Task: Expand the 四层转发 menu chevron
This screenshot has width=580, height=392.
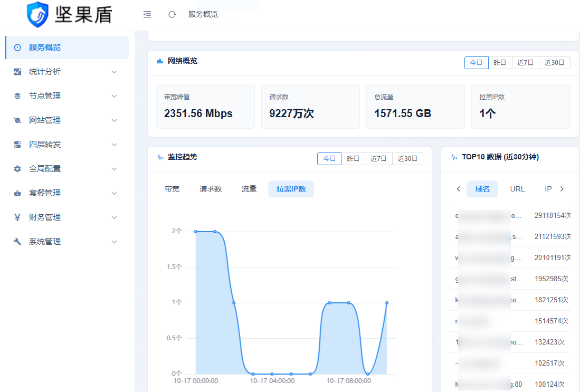Action: 115,145
